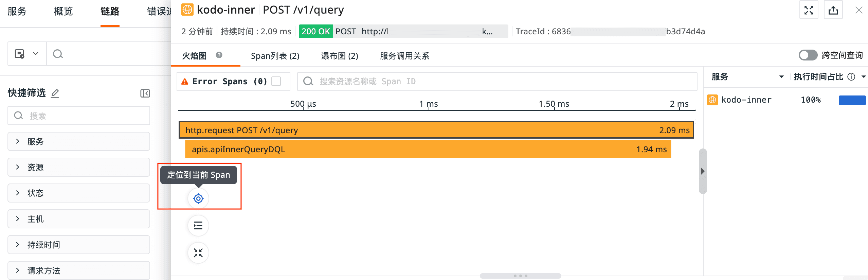
Task: Edit quick filters with pencil icon
Action: point(55,93)
